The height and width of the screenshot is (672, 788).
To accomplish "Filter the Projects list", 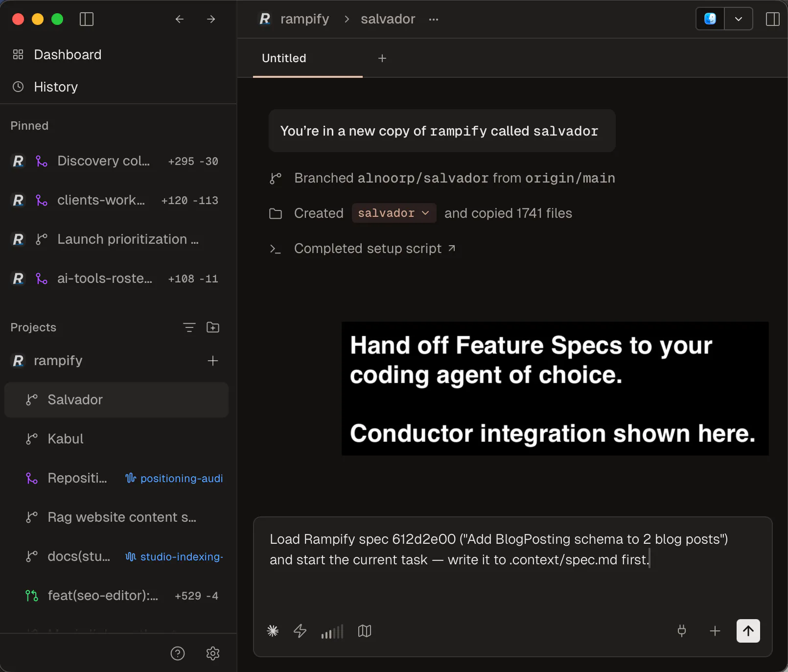I will pos(189,327).
